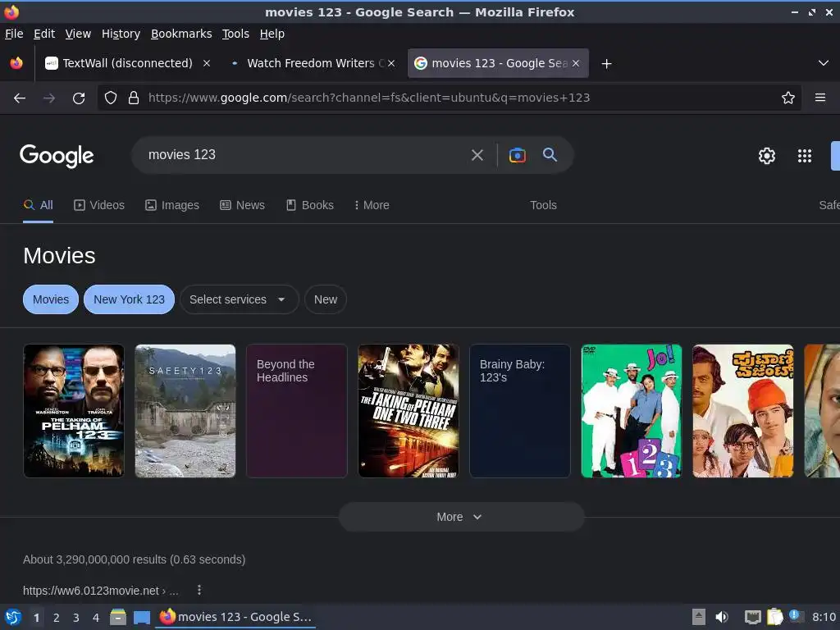Open the More search categories dropdown
This screenshot has width=840, height=630.
(372, 205)
